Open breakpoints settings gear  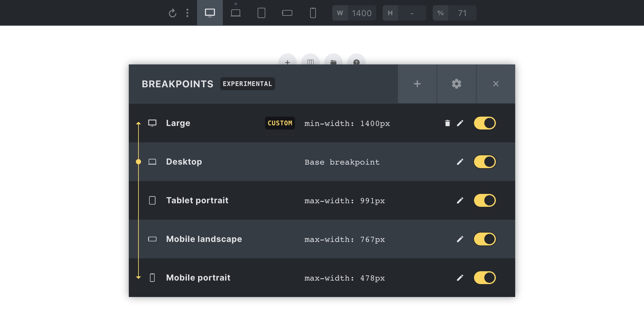tap(456, 84)
